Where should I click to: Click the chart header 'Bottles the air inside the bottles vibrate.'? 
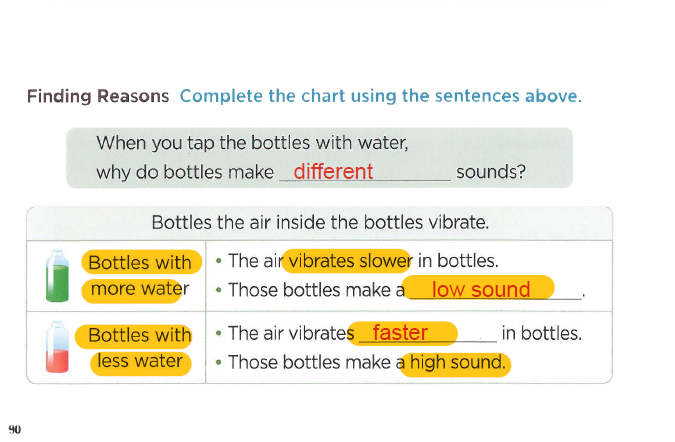(320, 223)
